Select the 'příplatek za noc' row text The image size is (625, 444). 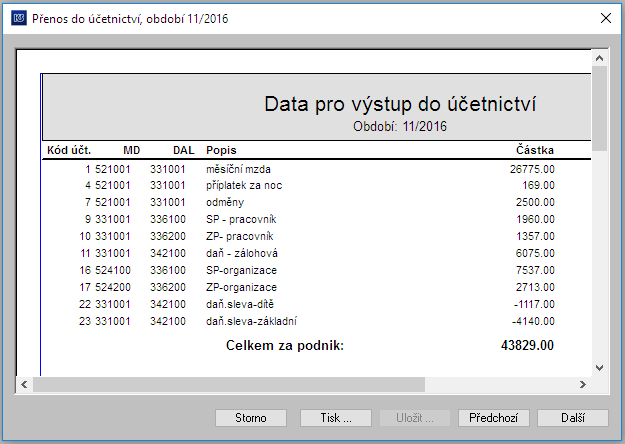coord(244,185)
